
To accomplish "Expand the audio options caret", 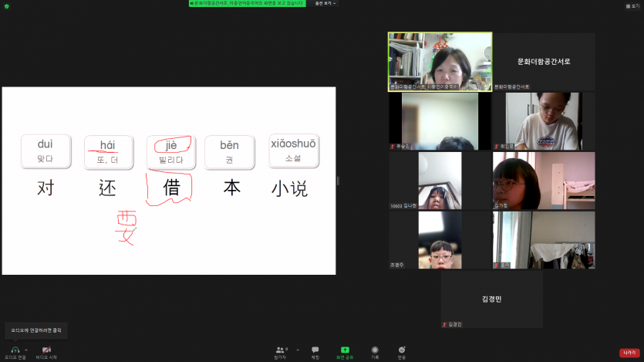I will pos(26,349).
